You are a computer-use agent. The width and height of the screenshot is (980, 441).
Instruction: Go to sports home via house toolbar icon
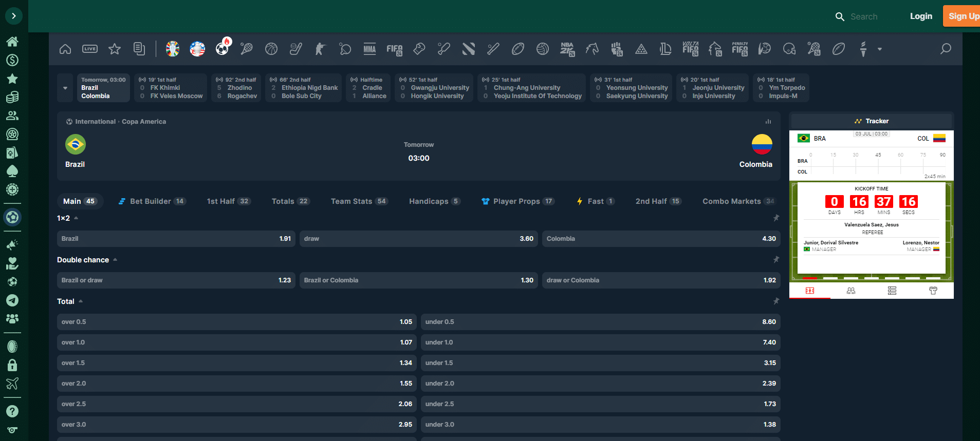coord(65,49)
